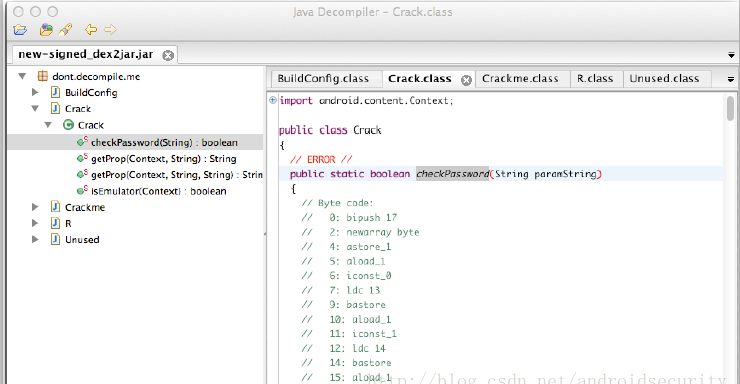Click the checkPassword method name in code

pos(452,174)
